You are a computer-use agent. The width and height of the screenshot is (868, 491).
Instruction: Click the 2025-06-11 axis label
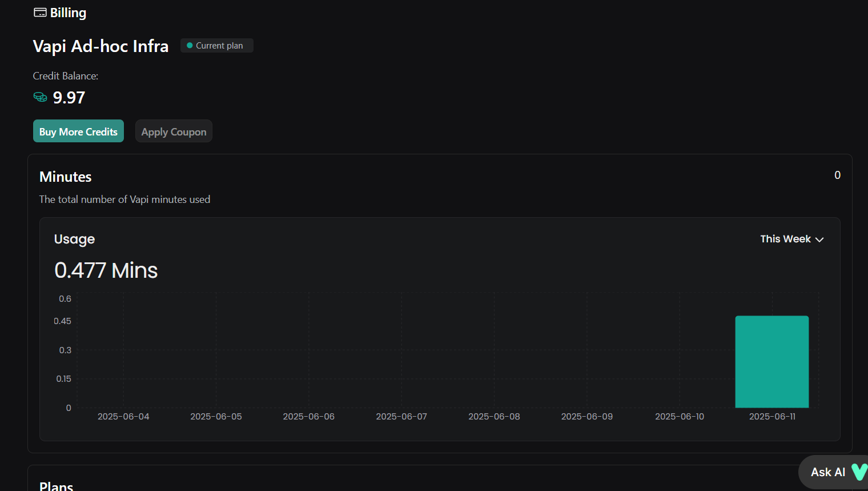772,417
